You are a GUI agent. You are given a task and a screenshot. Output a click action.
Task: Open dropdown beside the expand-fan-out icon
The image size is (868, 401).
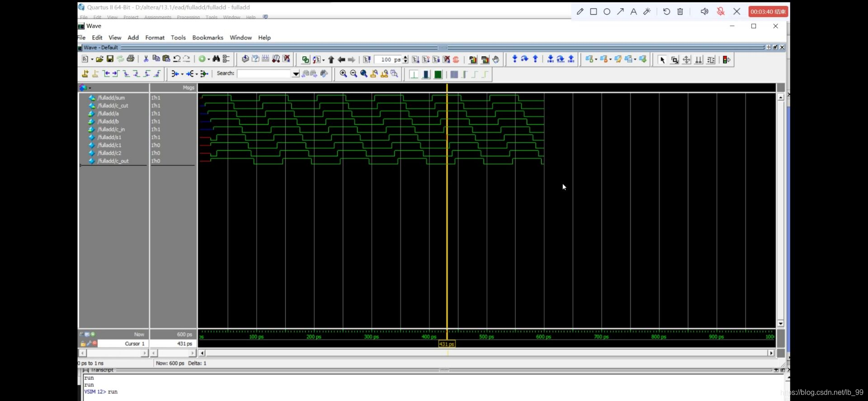coord(196,74)
